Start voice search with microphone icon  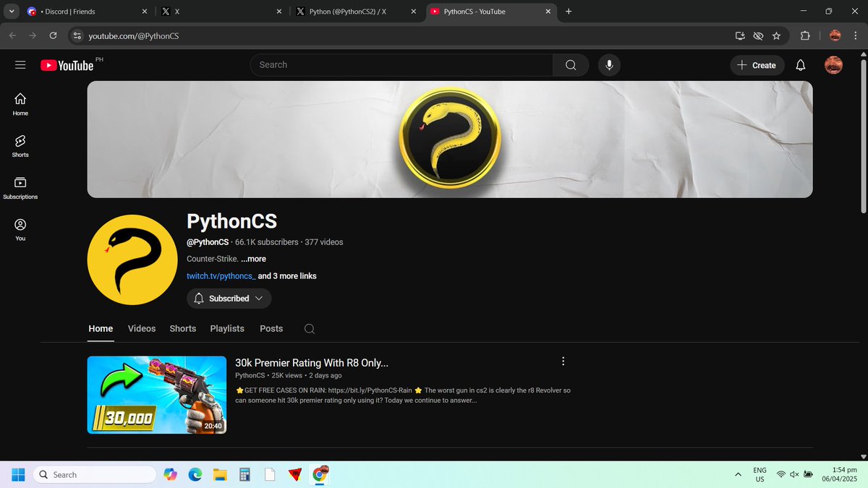tap(609, 65)
